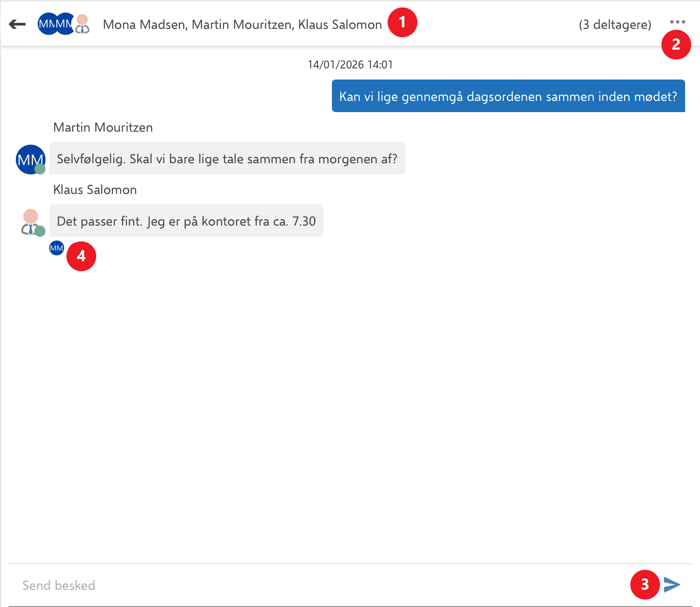This screenshot has width=700, height=607.
Task: Click the sender name "Klaus Salomon" above his message
Action: tap(95, 190)
